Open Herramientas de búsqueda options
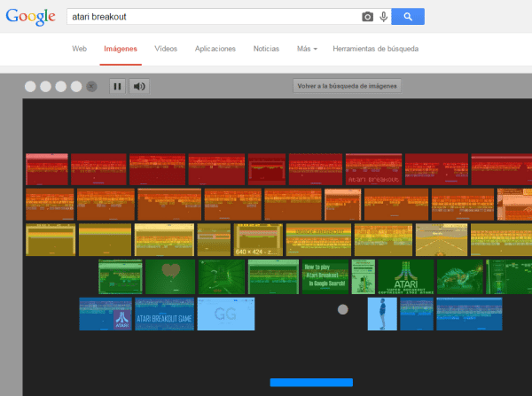 pyautogui.click(x=375, y=49)
